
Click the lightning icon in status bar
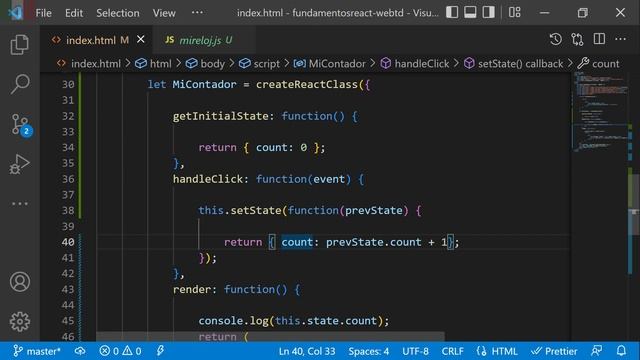160,351
